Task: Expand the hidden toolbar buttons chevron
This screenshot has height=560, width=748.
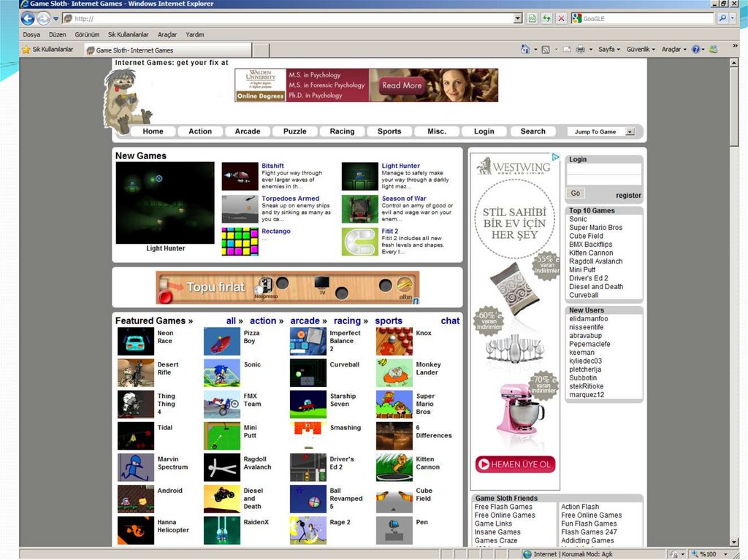Action: (735, 46)
